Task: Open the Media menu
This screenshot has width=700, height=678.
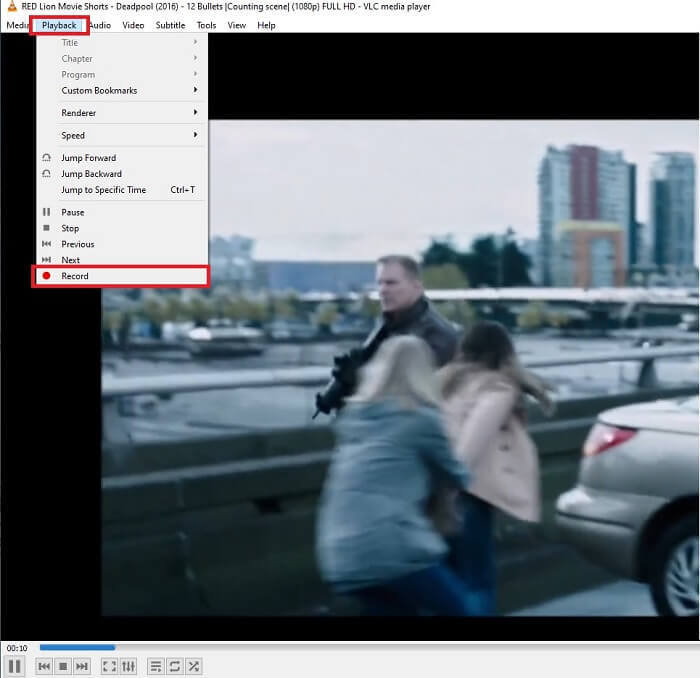Action: coord(17,25)
